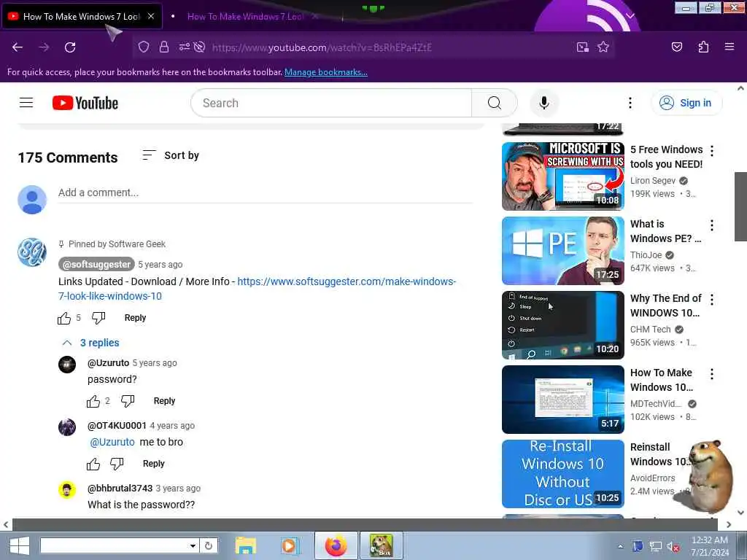Open the list all tabs chevron

tap(630, 16)
